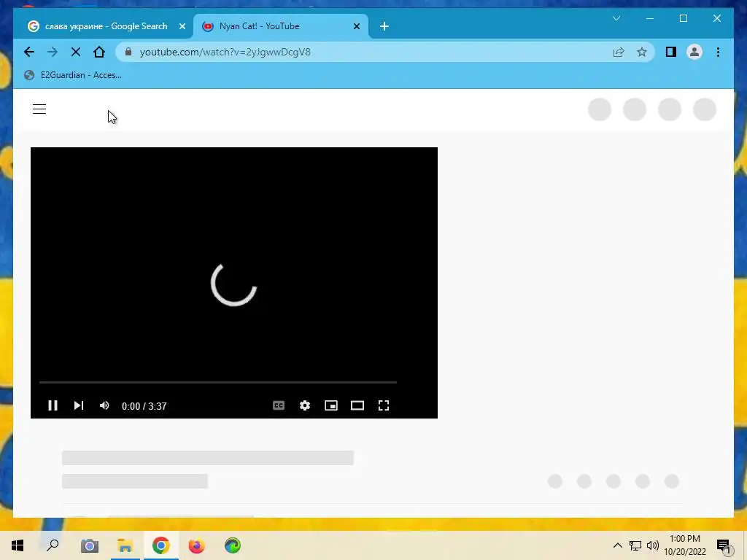Go back to previous page
This screenshot has height=560, width=747.
29,52
